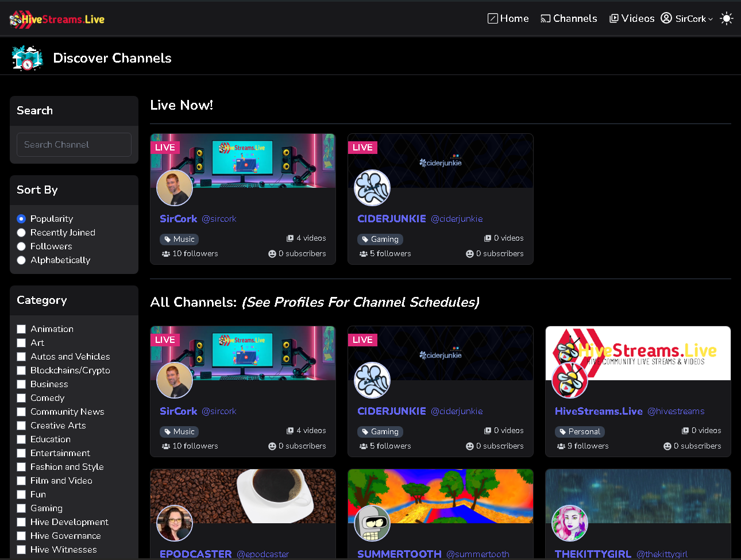Filter by Gaming category checkbox

[21, 508]
